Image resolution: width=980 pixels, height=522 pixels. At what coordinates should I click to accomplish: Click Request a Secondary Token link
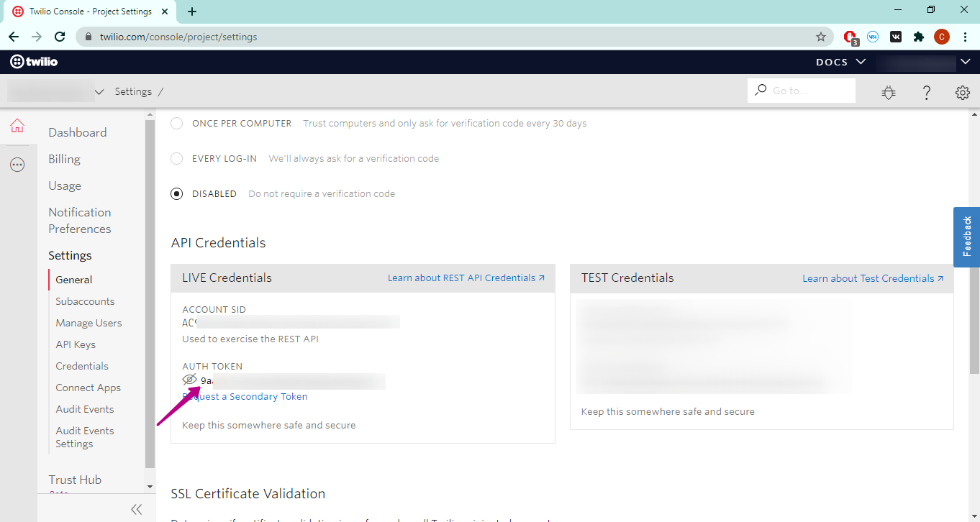click(x=245, y=396)
